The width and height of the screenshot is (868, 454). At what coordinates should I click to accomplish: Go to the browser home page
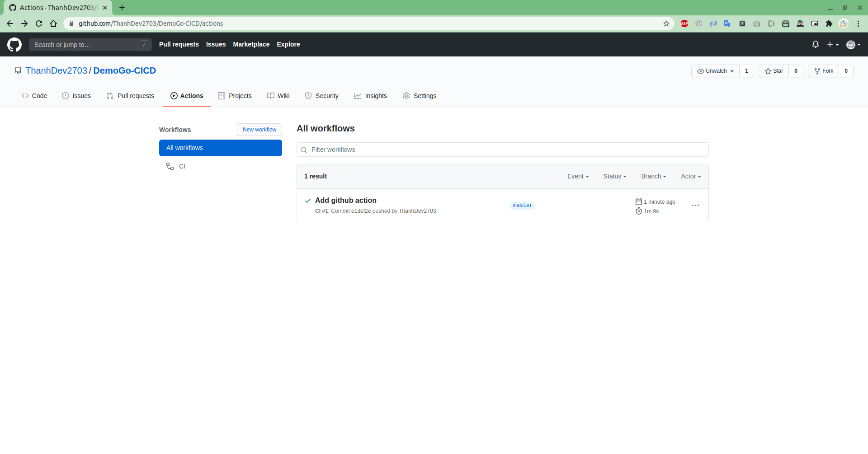pyautogui.click(x=53, y=23)
